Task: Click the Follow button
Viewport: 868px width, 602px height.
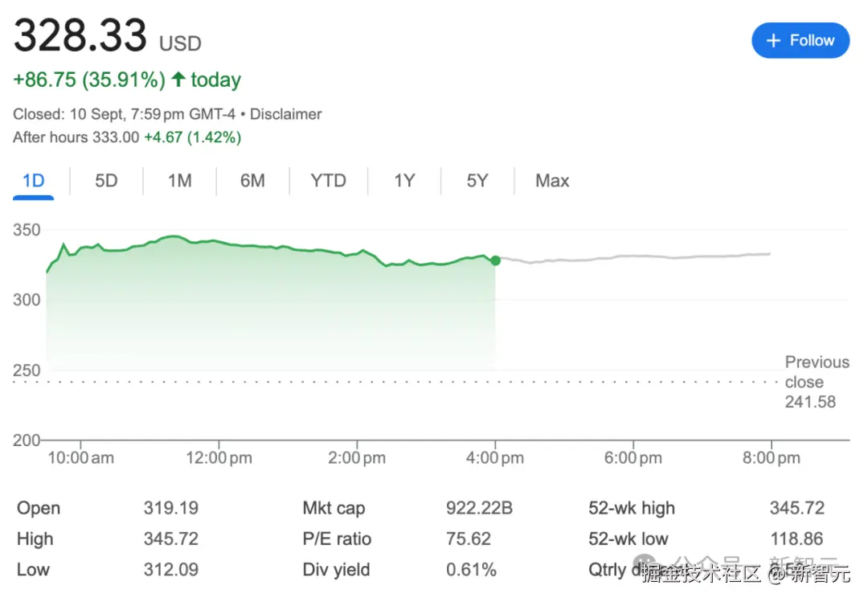Action: [x=800, y=40]
